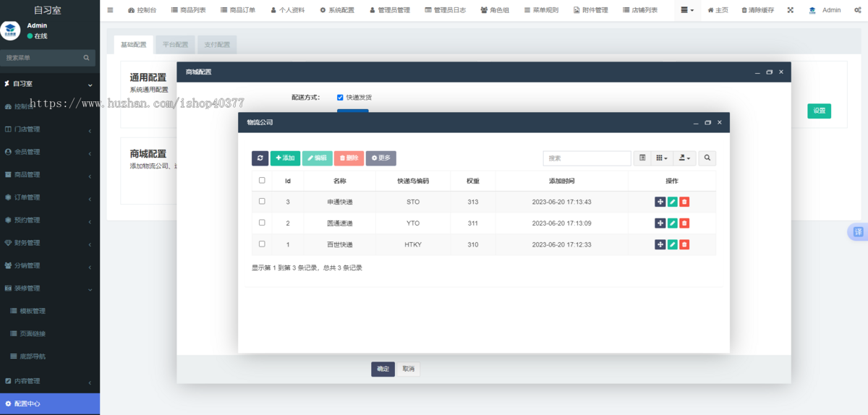Open 管理员日志 top tab

pos(445,10)
